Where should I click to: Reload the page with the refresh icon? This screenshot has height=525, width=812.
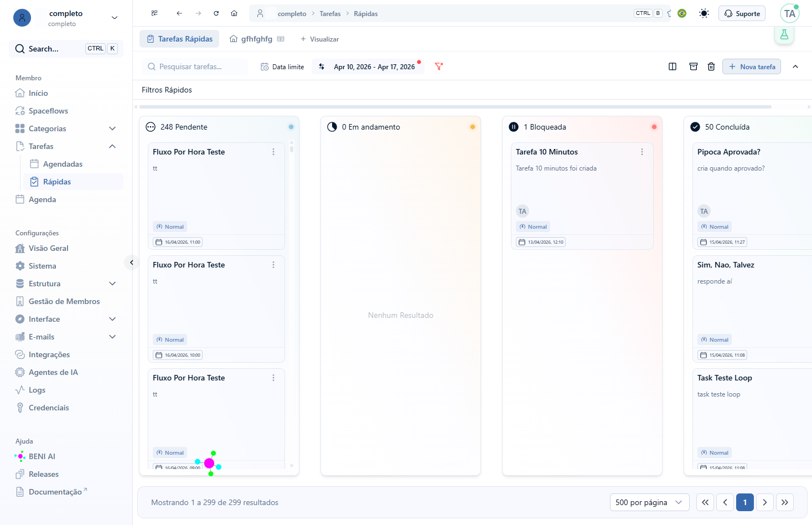[x=216, y=13]
